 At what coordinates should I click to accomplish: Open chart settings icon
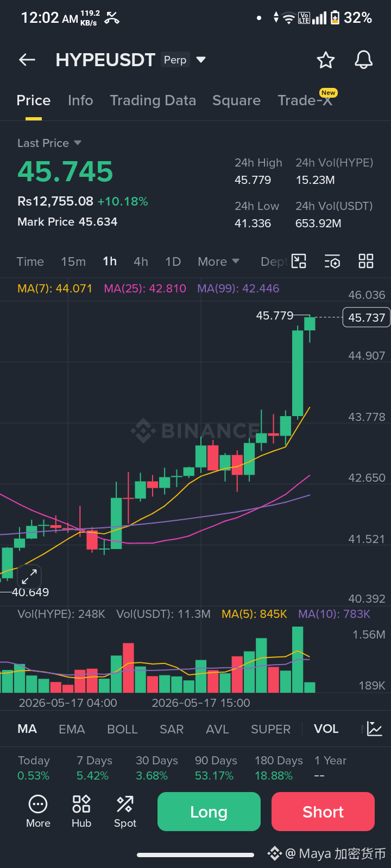coord(332,261)
